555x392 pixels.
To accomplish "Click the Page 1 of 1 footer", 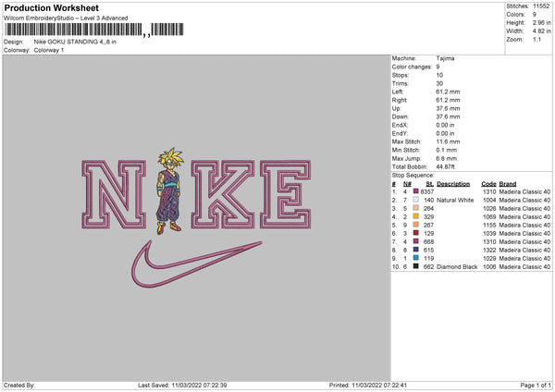I will pyautogui.click(x=536, y=385).
